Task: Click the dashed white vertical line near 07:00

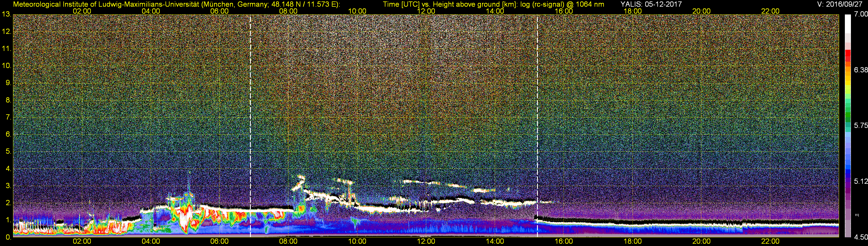Action: coord(250,126)
